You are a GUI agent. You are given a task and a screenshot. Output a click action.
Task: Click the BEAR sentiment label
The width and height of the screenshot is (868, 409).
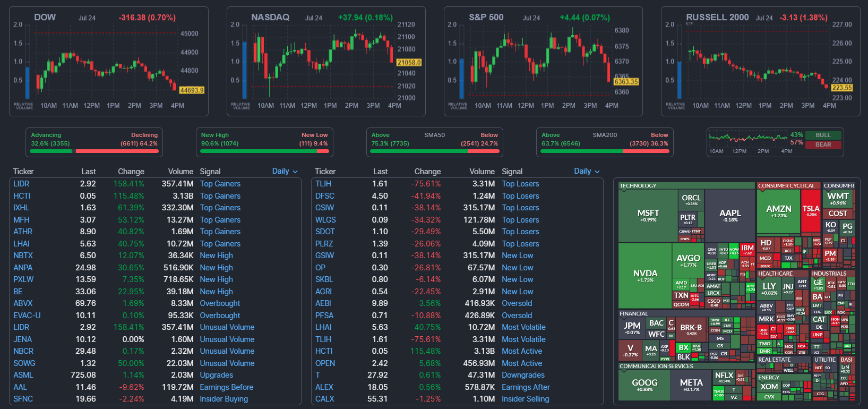823,144
